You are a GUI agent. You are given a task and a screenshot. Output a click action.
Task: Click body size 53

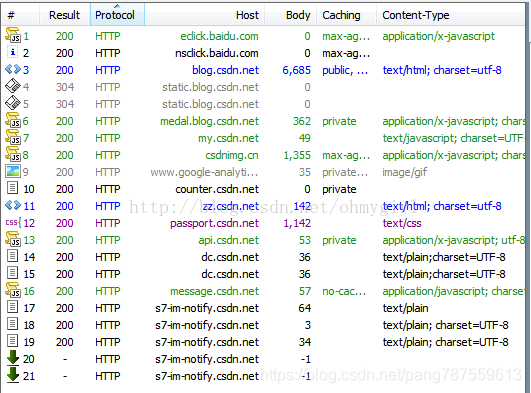tap(305, 240)
